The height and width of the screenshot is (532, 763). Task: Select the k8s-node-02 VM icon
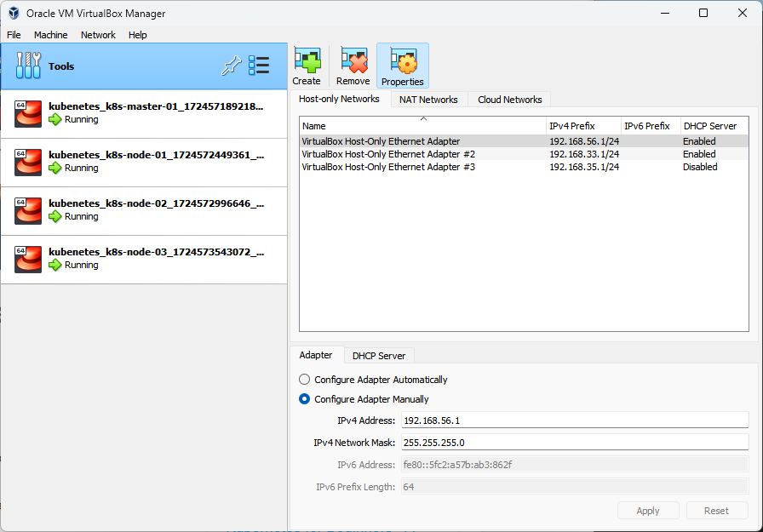pos(28,211)
